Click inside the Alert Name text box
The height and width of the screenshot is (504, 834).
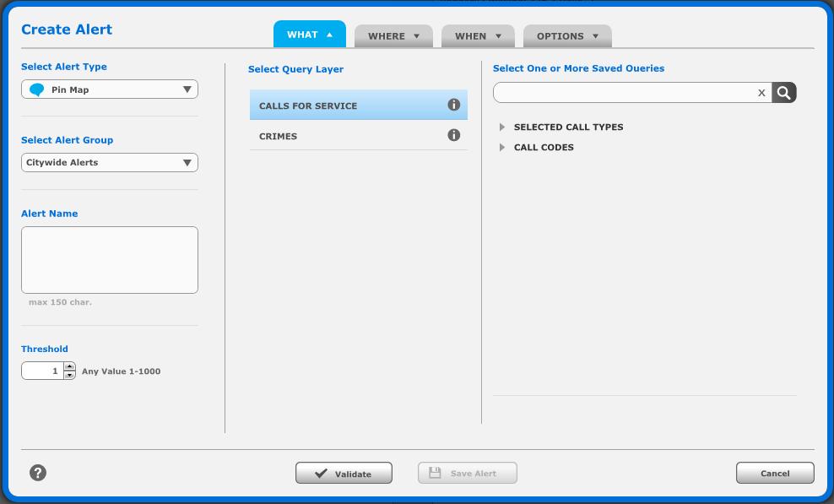coord(110,260)
